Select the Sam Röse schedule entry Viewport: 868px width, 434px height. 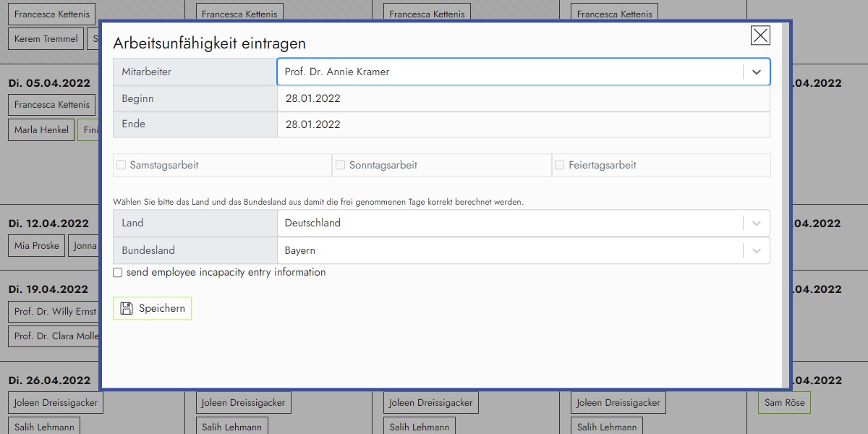[784, 403]
